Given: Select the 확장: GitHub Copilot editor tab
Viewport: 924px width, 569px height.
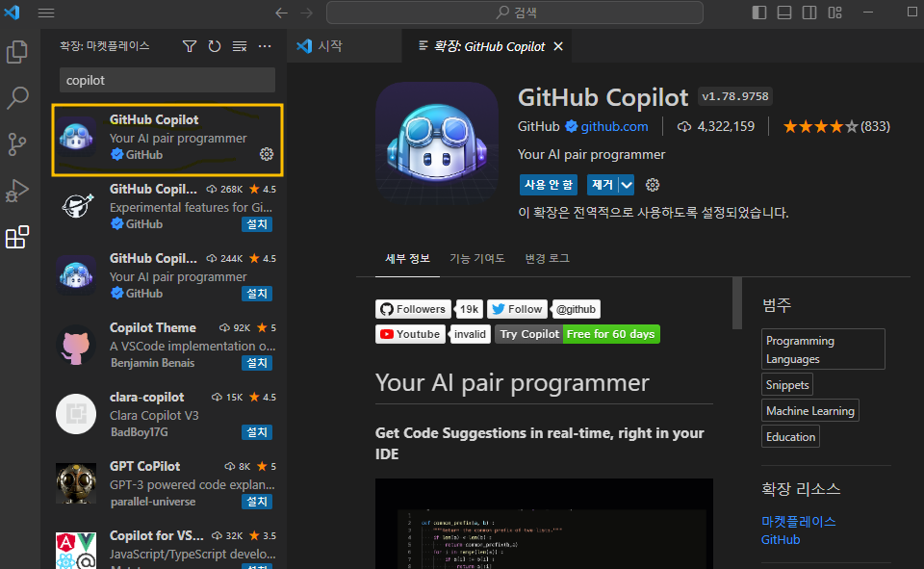Looking at the screenshot, I should (x=489, y=46).
